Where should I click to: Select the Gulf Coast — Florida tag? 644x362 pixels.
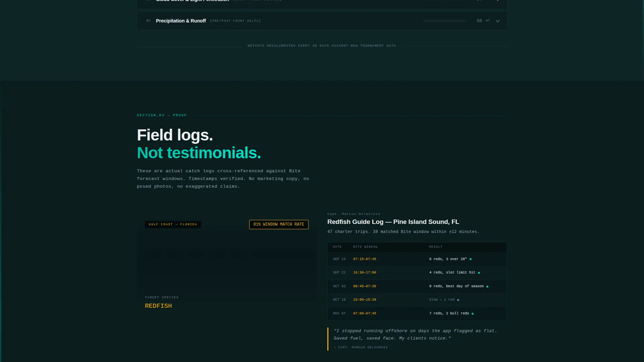173,225
